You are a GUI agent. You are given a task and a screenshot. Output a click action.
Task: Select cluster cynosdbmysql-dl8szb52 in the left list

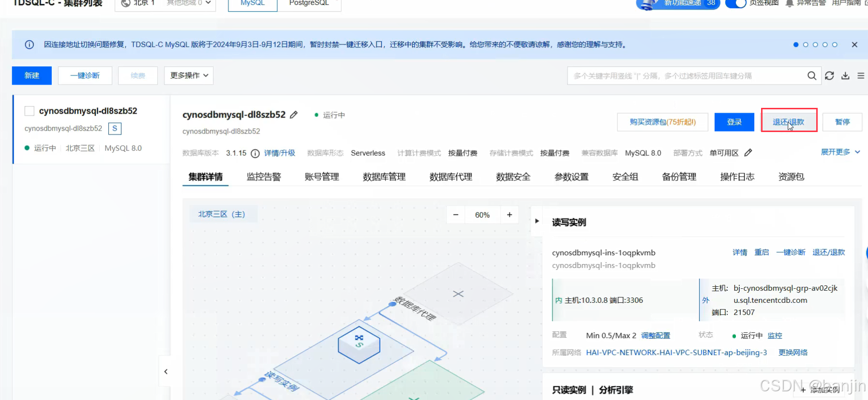point(91,129)
